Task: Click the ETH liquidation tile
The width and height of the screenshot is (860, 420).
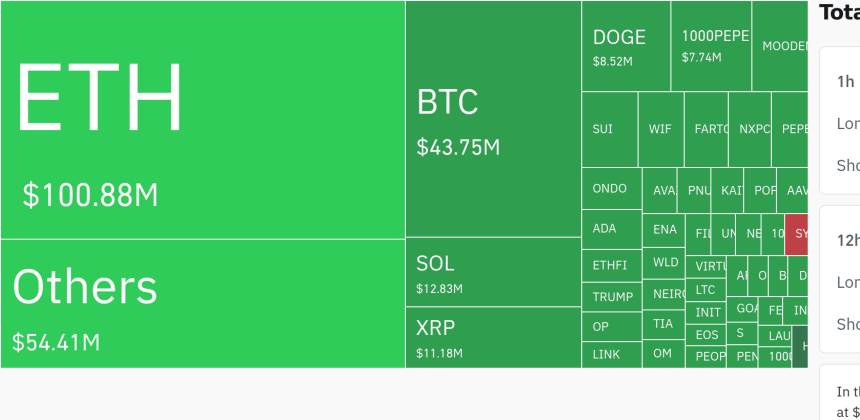Action: point(202,120)
